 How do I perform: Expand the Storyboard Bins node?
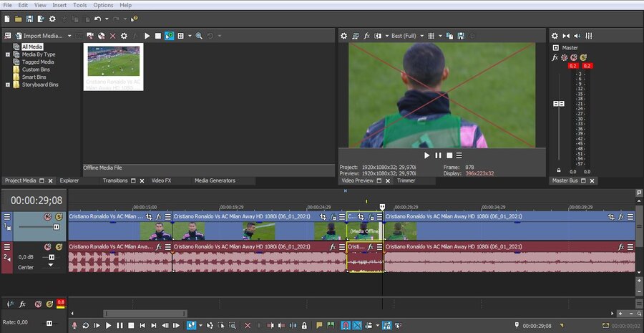coord(7,85)
